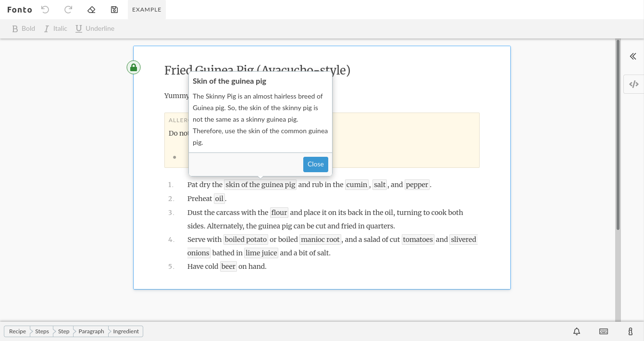Open the source code view tab
Image resolution: width=644 pixels, height=341 pixels.
(x=634, y=84)
